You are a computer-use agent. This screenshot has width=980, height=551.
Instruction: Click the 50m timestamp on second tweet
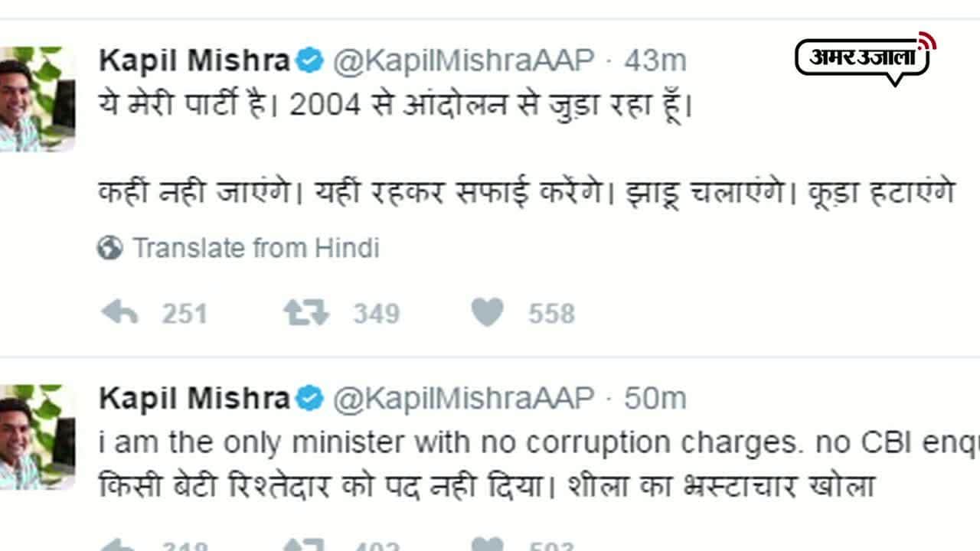tap(655, 399)
